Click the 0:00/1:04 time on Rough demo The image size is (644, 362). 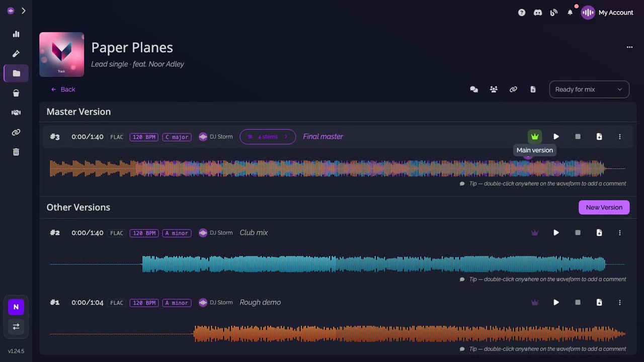[88, 303]
